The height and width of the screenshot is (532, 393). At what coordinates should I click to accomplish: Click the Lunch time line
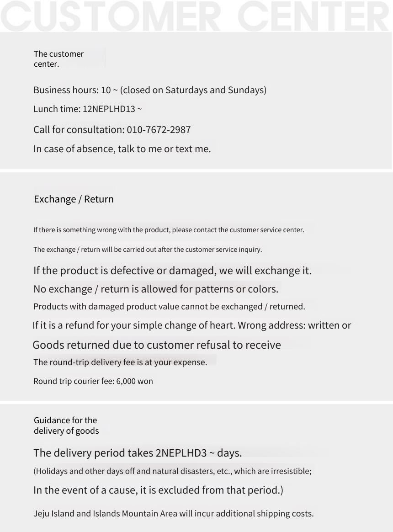[x=88, y=109]
